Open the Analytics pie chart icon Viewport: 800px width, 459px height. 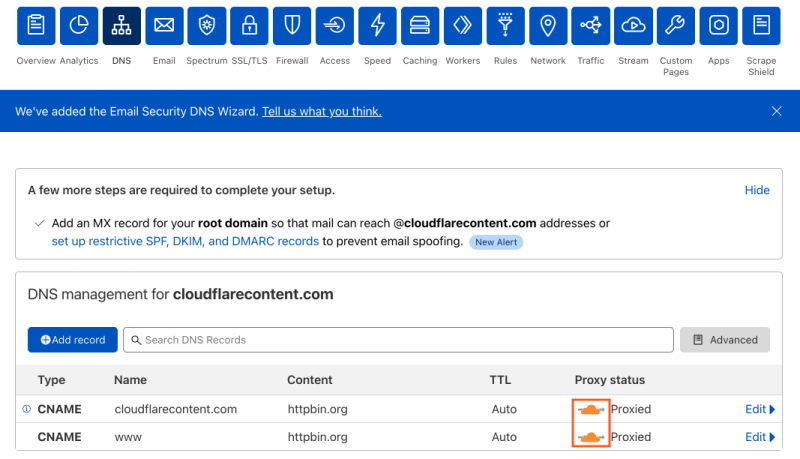pyautogui.click(x=79, y=26)
